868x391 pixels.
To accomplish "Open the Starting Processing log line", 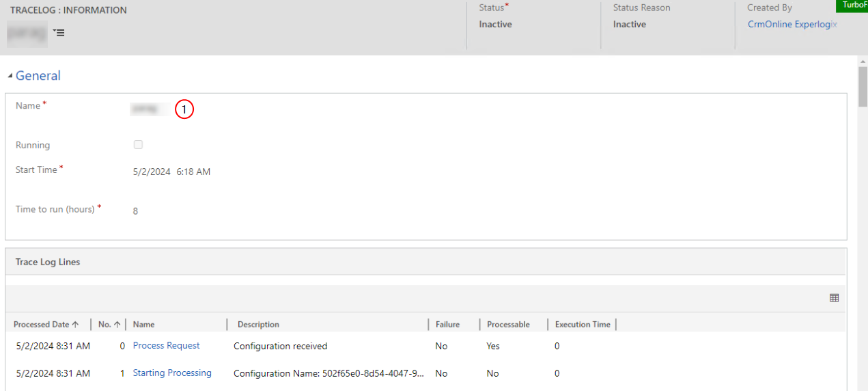I will (172, 373).
